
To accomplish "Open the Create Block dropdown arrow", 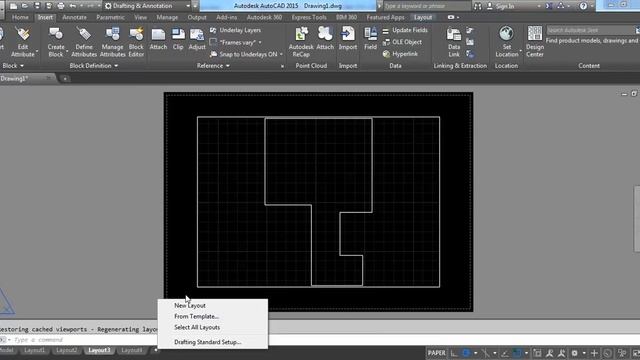I will click(x=67, y=52).
